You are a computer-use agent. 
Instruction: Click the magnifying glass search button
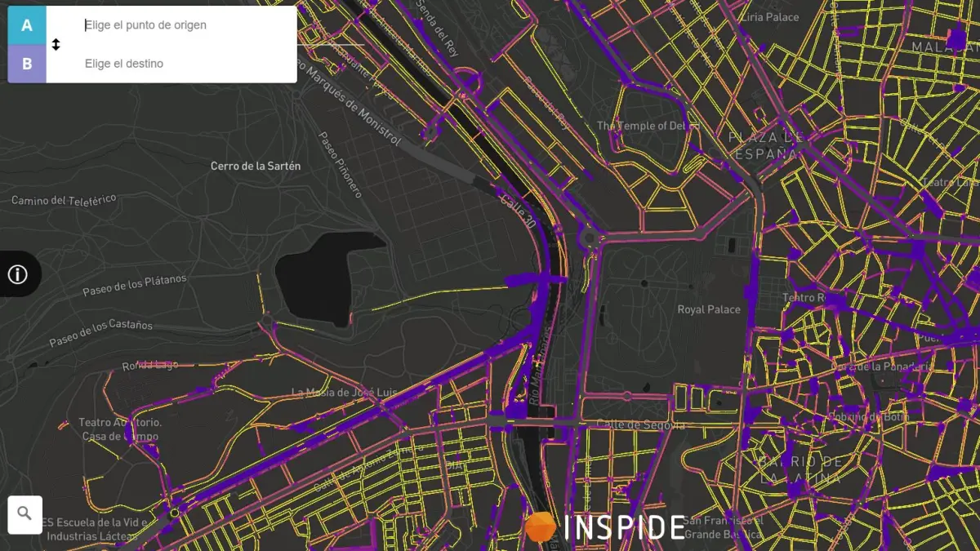pos(24,514)
